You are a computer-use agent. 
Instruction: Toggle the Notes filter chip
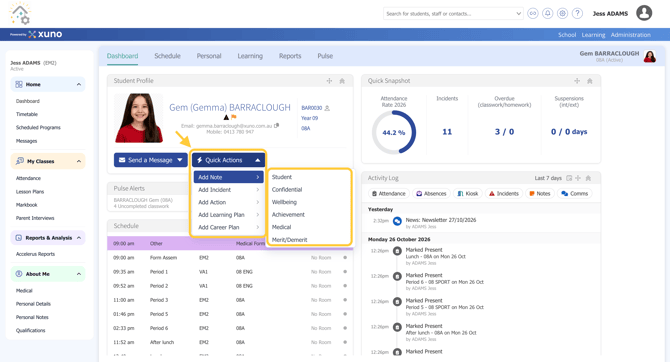[540, 194]
